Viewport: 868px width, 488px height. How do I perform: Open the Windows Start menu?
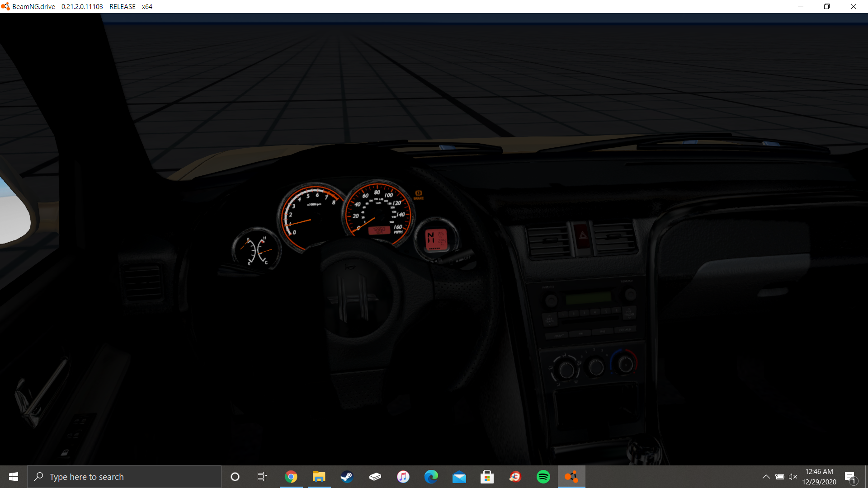tap(14, 477)
